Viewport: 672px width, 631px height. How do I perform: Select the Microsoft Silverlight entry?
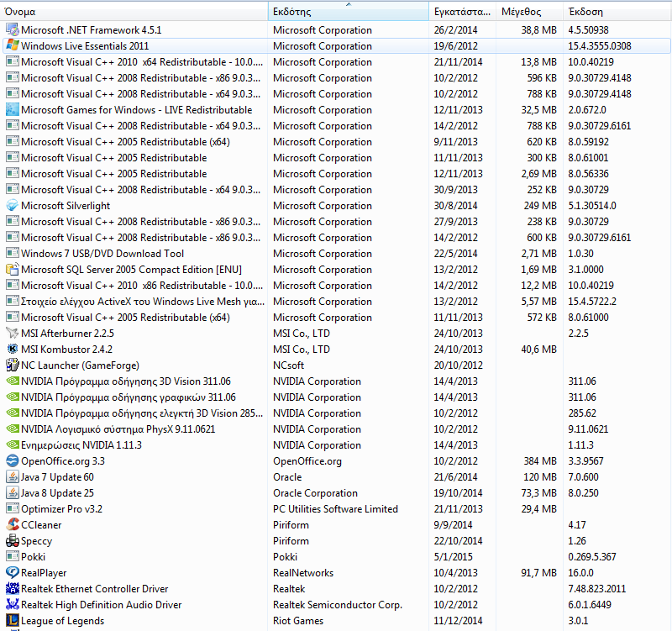tap(337, 206)
